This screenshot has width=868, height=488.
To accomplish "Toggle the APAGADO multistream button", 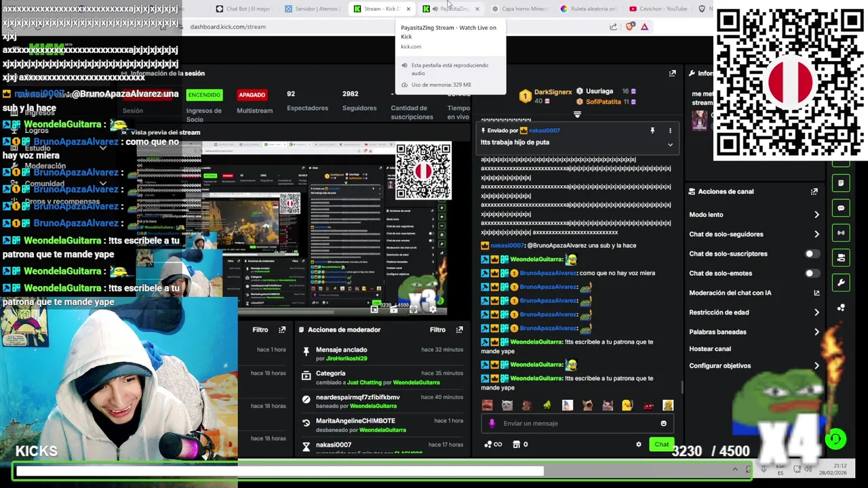I will point(252,95).
